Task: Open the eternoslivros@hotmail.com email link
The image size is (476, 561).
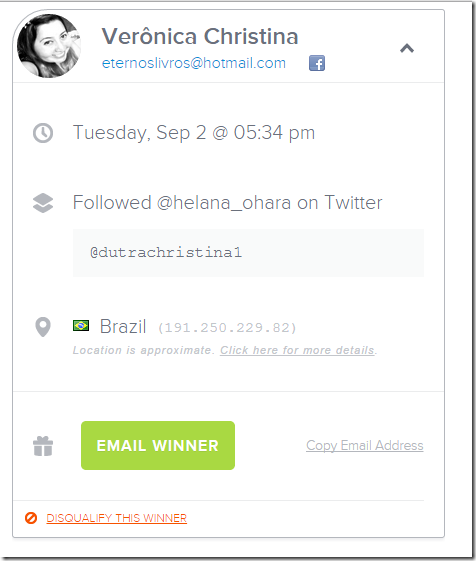Action: click(194, 63)
